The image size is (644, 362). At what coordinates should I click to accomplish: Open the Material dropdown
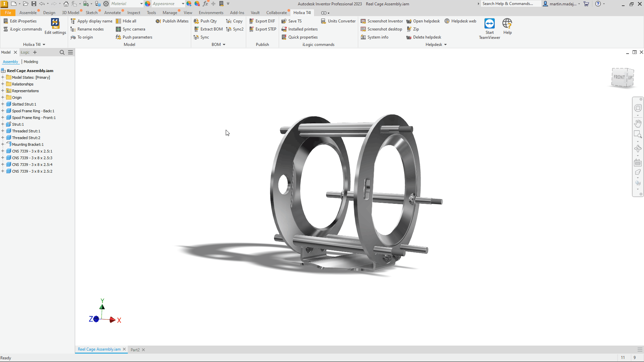tap(141, 4)
